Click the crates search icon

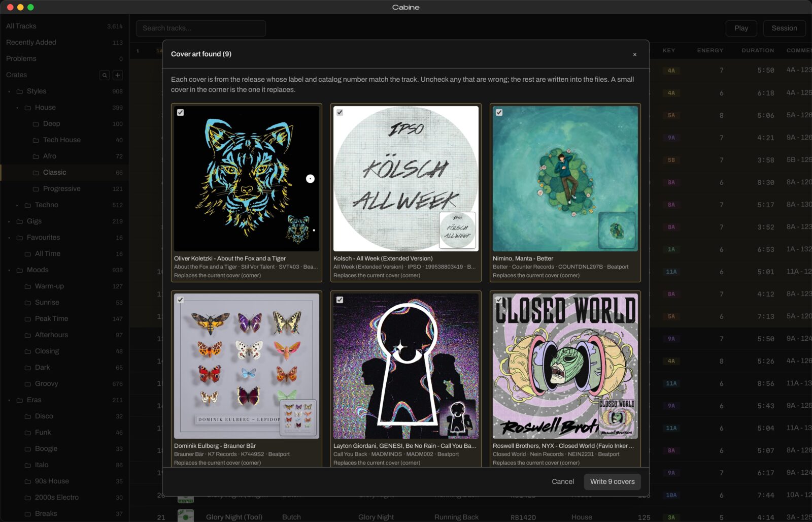point(105,75)
